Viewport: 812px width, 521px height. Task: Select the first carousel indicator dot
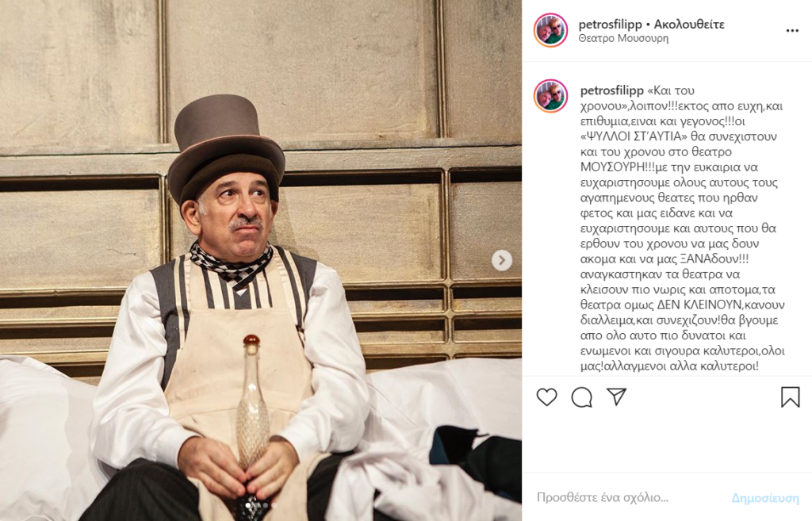[248, 505]
